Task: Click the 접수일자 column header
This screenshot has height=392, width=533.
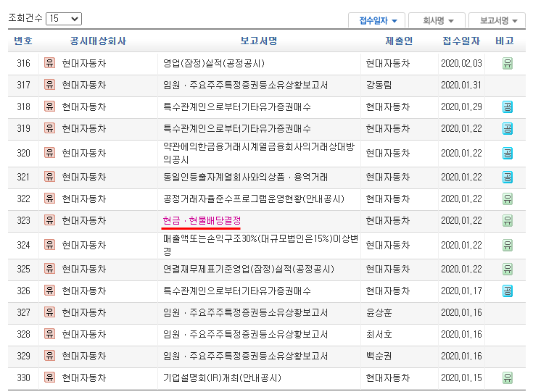Action: click(461, 41)
